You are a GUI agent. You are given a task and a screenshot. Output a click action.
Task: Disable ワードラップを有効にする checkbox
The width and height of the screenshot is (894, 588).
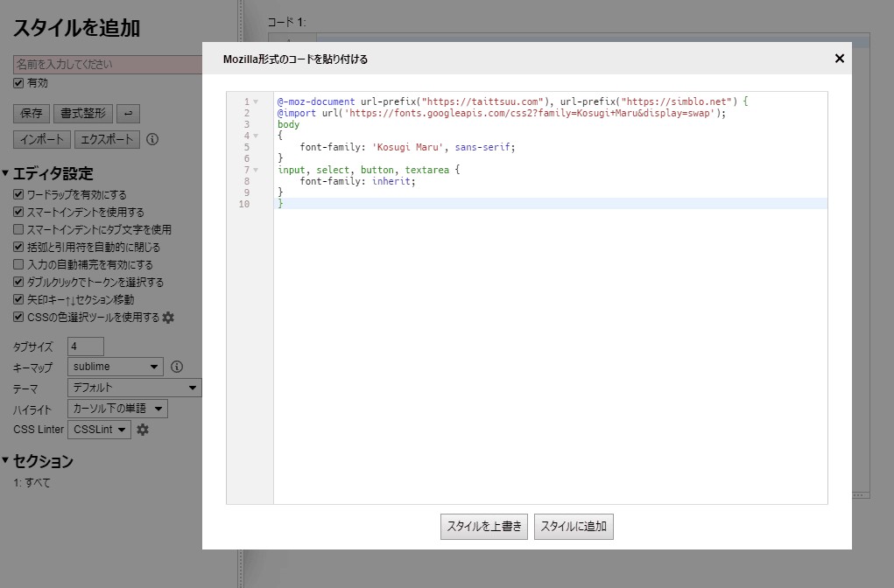pyautogui.click(x=18, y=194)
